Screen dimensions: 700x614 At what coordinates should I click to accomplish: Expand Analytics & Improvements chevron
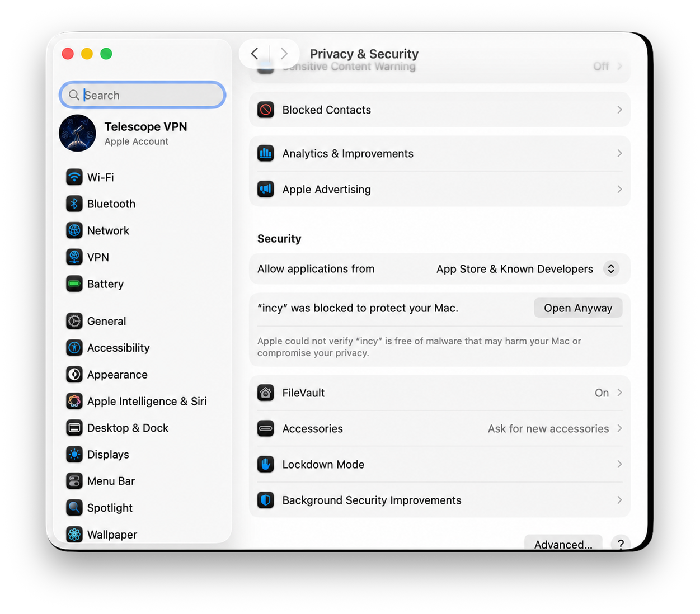pos(619,153)
